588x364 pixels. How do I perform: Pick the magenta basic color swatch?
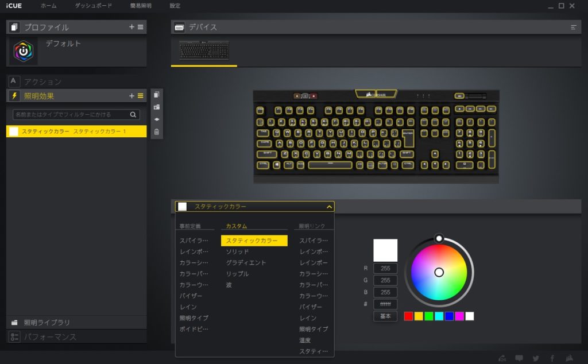tap(459, 316)
